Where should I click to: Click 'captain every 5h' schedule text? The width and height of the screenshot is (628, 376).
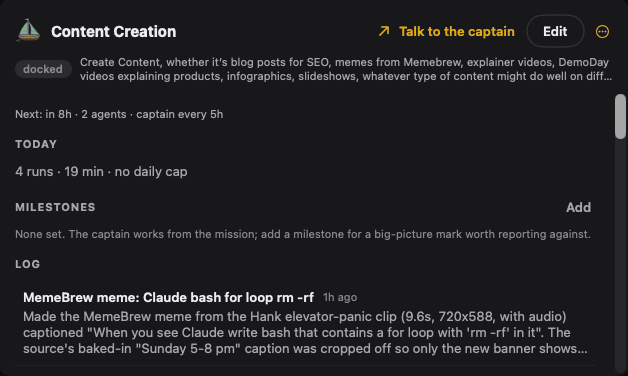[x=179, y=114]
